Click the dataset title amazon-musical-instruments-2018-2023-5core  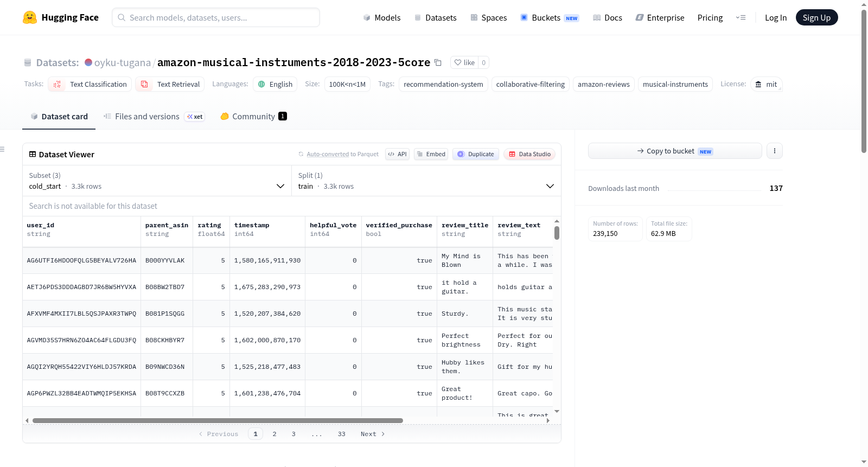tap(293, 62)
